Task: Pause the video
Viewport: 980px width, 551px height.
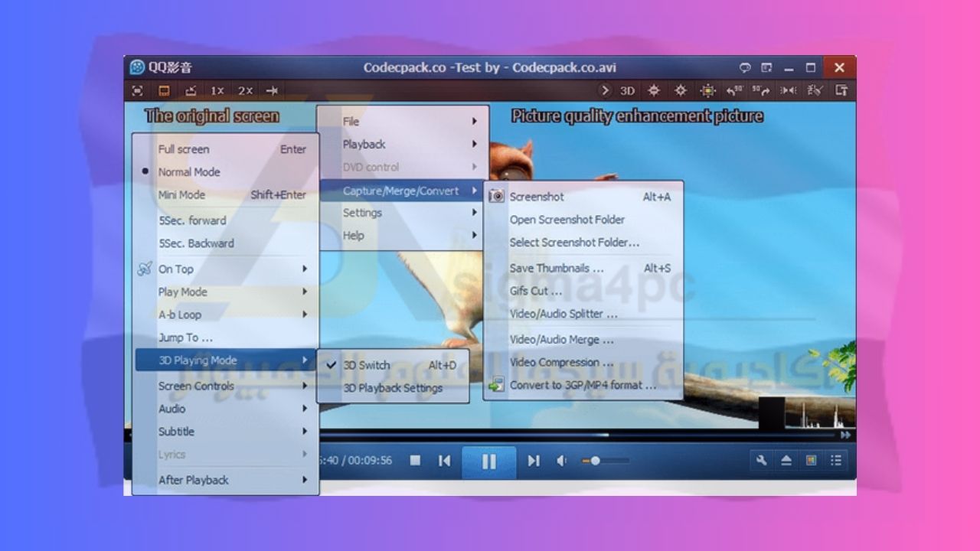Action: pyautogui.click(x=488, y=461)
